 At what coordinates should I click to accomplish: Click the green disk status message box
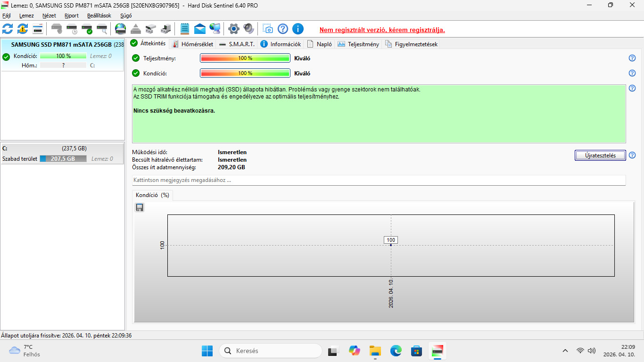[379, 114]
